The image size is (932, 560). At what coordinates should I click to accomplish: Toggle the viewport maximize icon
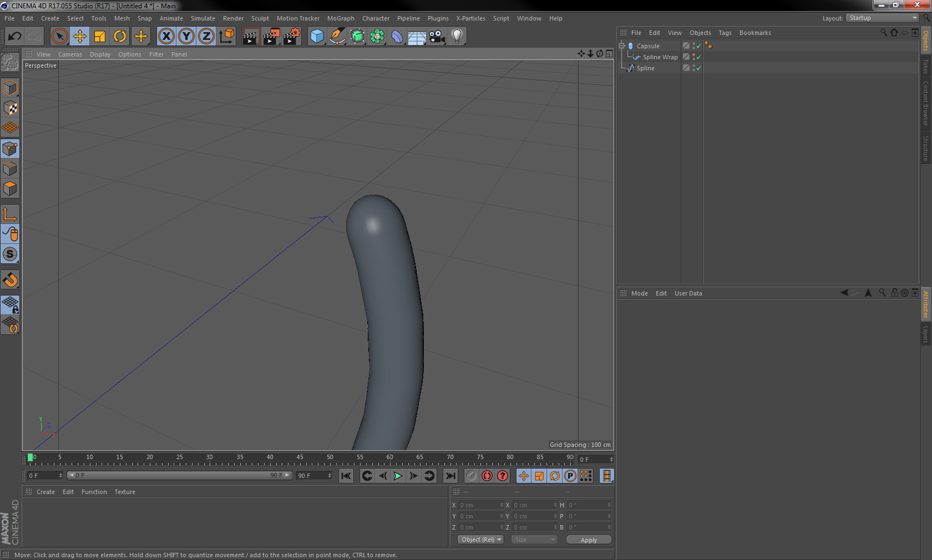click(x=609, y=54)
